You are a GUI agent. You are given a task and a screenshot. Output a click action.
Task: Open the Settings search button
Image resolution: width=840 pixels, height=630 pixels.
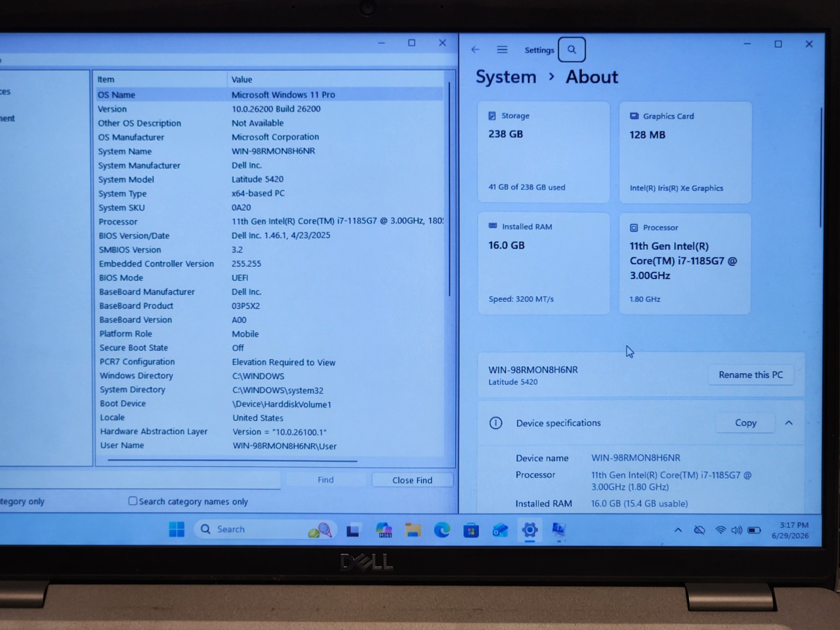click(x=572, y=50)
